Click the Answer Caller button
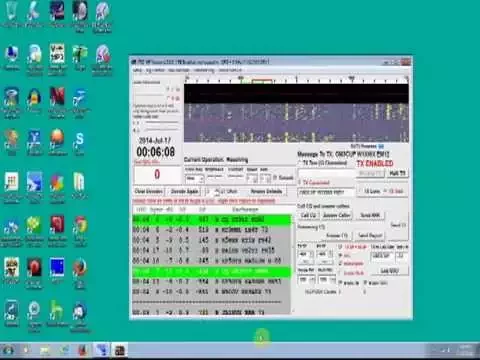The width and height of the screenshot is (480, 360). (337, 215)
